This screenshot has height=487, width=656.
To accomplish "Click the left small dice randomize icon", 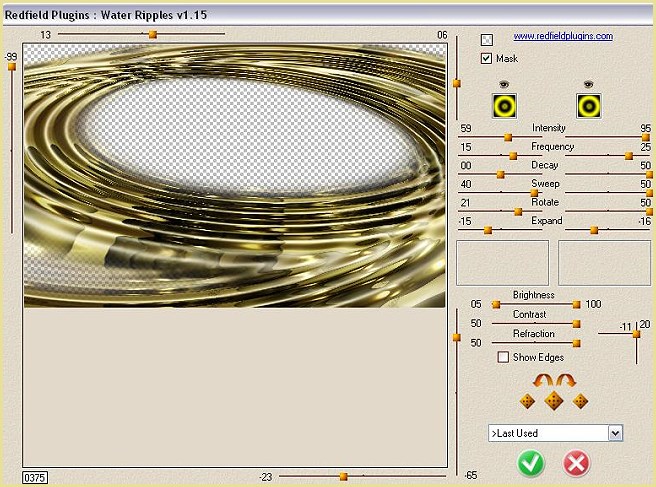I will [527, 401].
